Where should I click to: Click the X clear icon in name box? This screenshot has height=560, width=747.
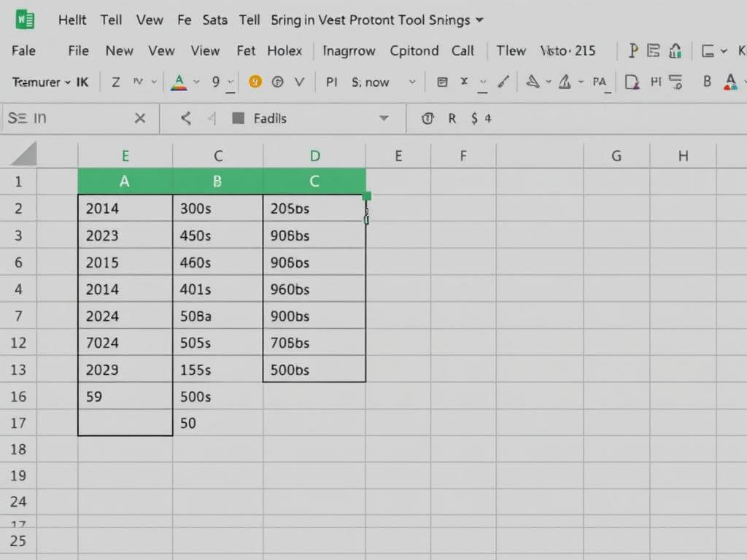[x=140, y=118]
